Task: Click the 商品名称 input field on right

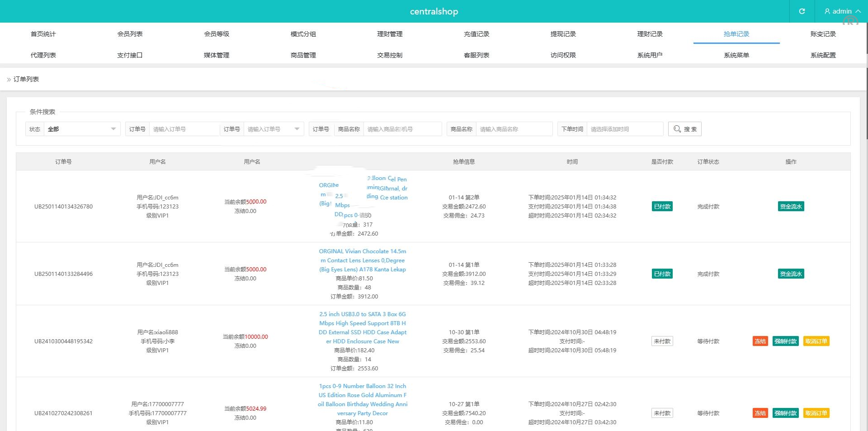Action: (514, 129)
